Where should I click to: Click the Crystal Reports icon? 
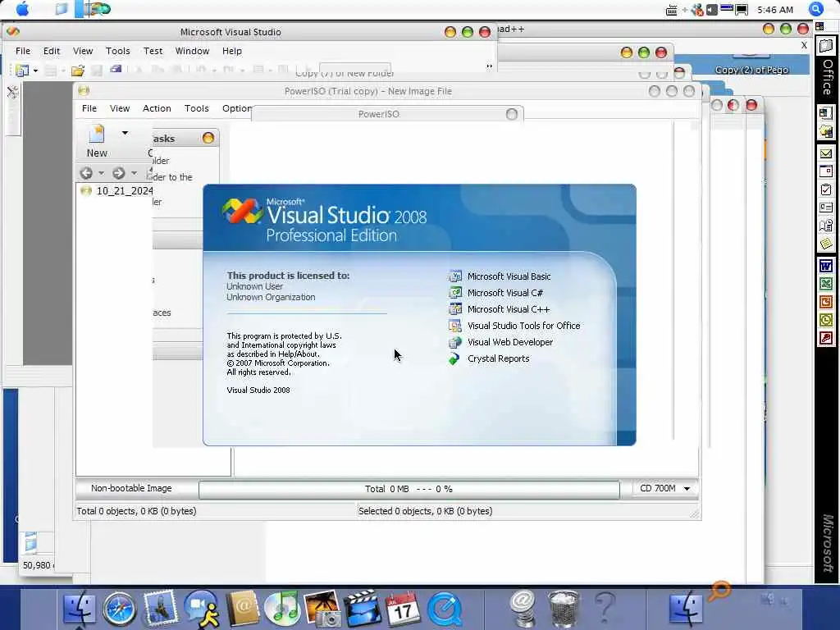(454, 359)
